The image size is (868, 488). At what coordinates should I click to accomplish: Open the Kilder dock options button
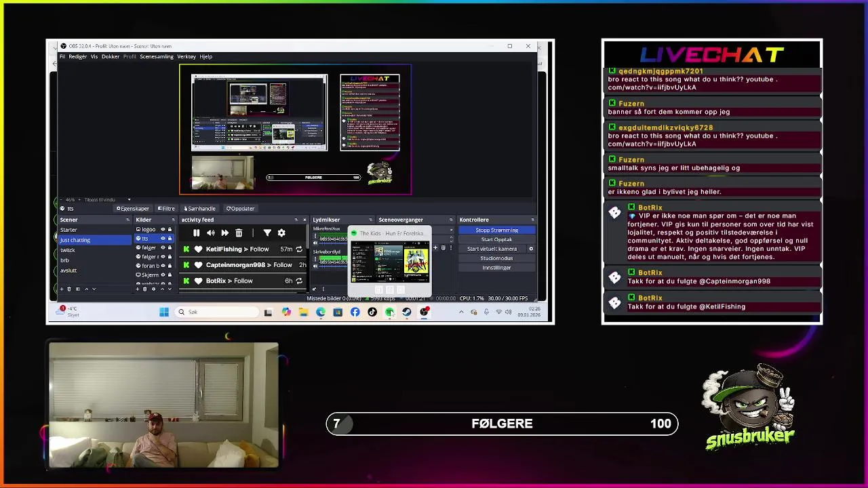pyautogui.click(x=174, y=220)
